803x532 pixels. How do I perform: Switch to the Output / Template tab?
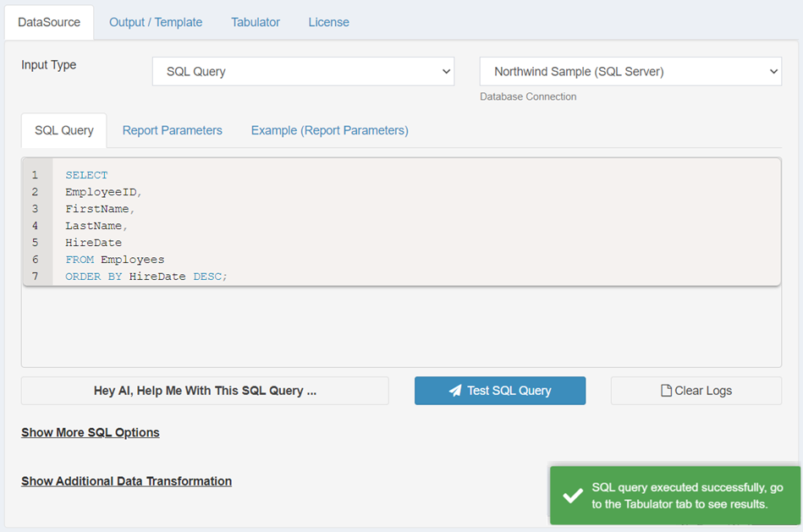pos(156,22)
